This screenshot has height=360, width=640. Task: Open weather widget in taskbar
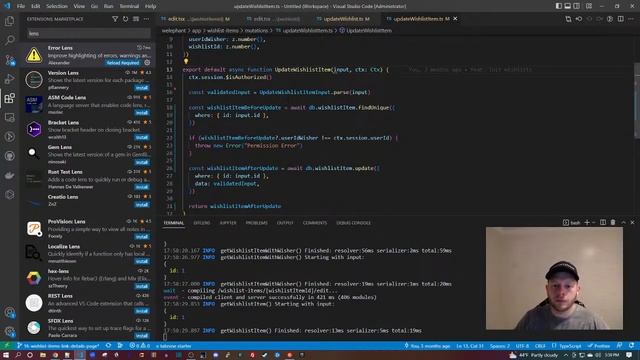(534, 355)
